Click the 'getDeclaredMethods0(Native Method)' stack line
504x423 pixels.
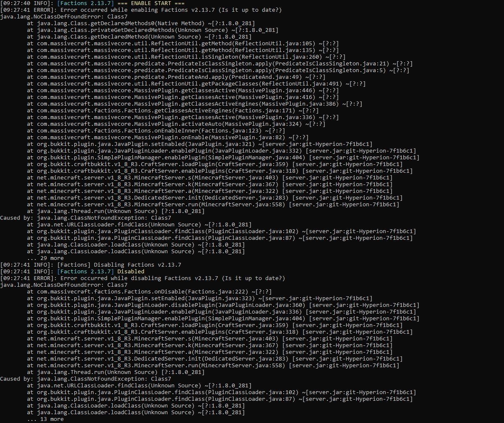click(141, 23)
